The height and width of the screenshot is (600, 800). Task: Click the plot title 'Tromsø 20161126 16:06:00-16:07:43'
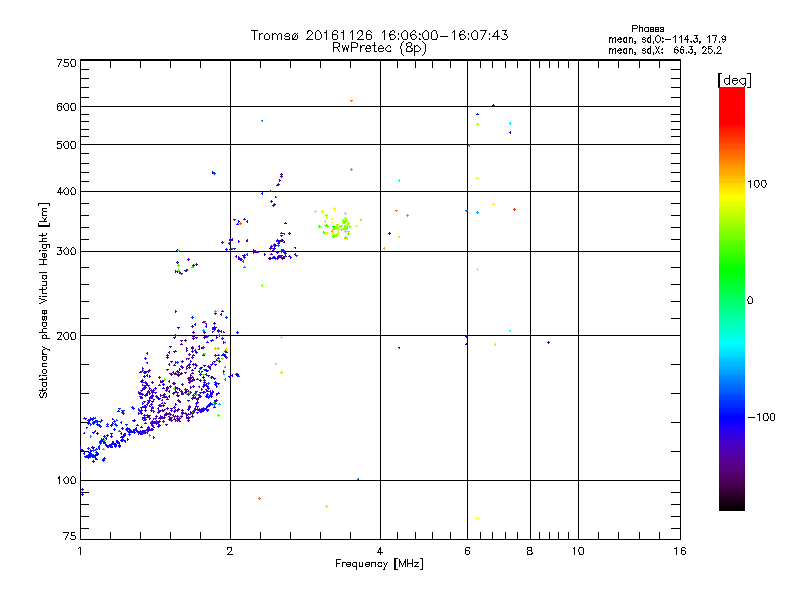point(379,35)
